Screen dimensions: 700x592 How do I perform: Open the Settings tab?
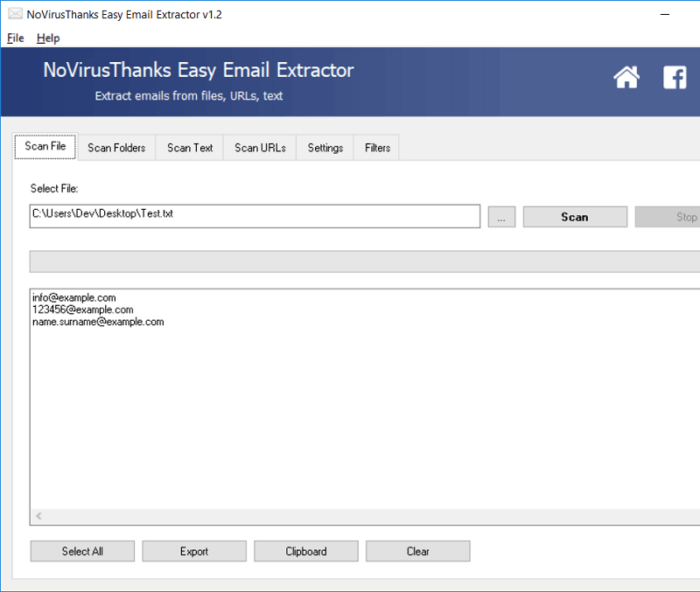click(325, 148)
